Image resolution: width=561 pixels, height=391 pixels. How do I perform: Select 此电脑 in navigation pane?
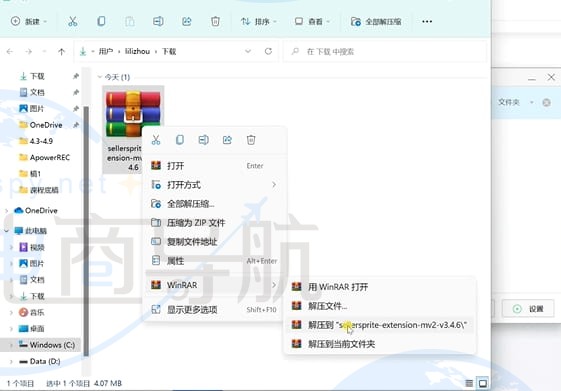point(36,231)
